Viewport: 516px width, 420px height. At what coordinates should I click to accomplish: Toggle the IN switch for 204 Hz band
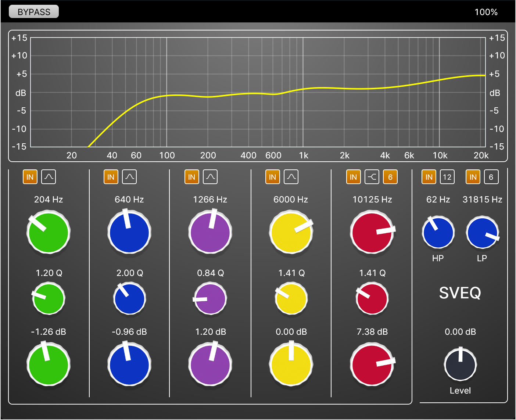tap(30, 177)
